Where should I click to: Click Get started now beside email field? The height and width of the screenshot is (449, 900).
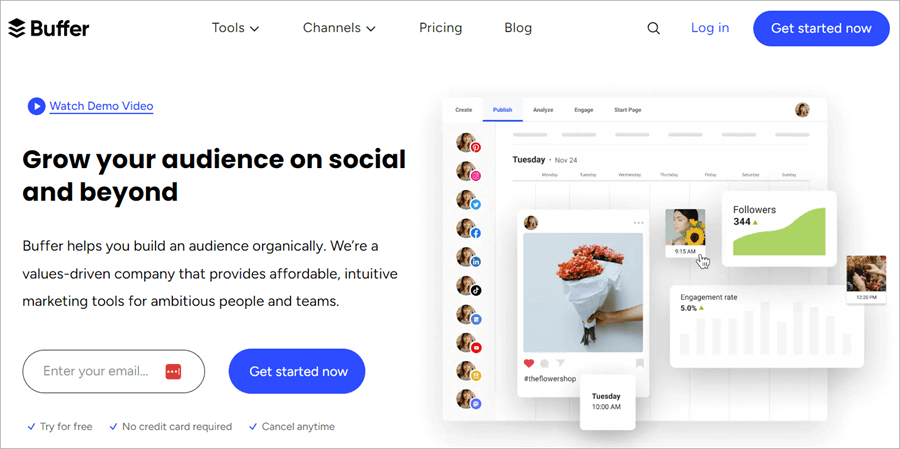[x=297, y=371]
